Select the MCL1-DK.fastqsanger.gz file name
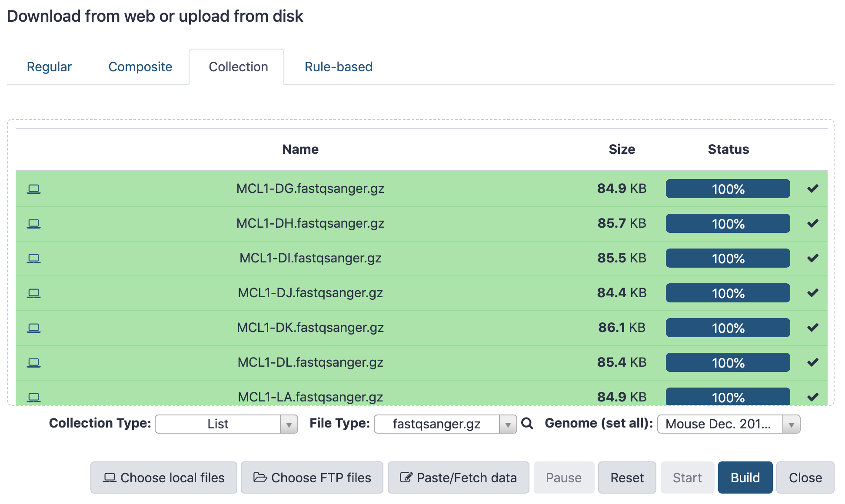845x504 pixels. 310,328
